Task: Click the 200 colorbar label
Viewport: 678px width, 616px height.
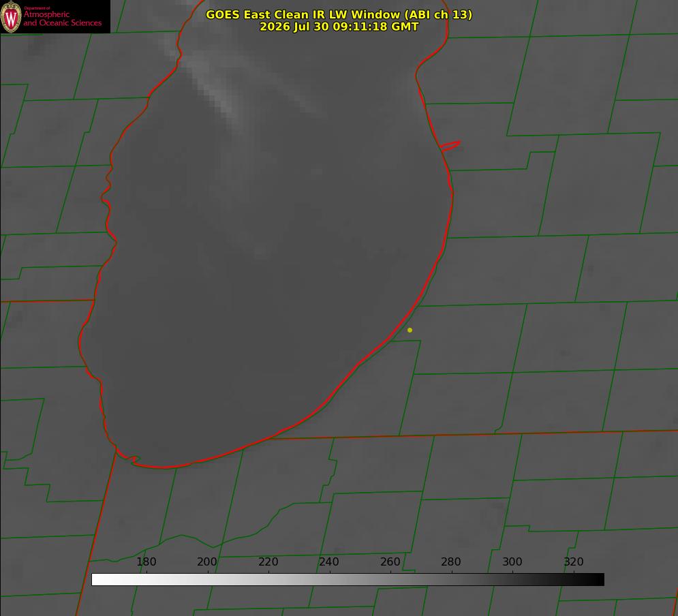Action: point(207,561)
